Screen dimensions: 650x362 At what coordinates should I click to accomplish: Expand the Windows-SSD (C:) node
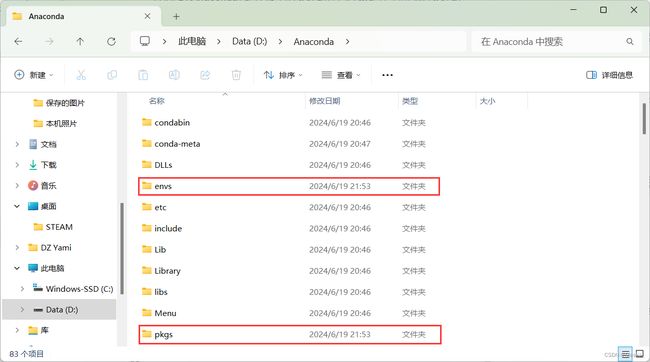[22, 289]
